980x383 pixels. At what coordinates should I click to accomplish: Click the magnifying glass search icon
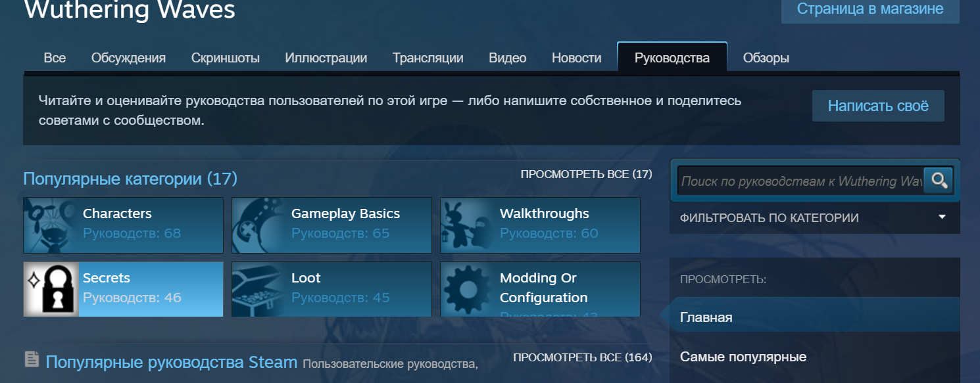(938, 181)
